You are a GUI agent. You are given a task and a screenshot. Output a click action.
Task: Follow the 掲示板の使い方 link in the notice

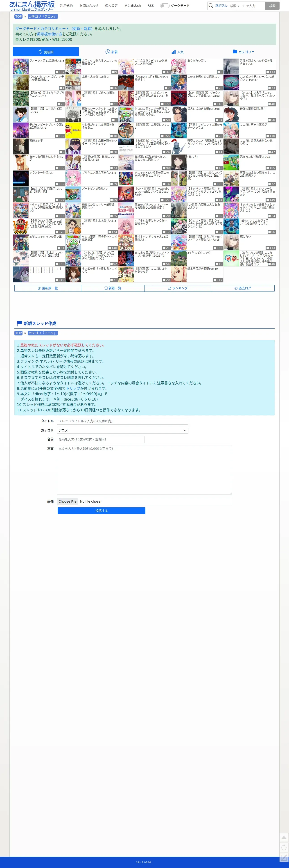(x=50, y=34)
